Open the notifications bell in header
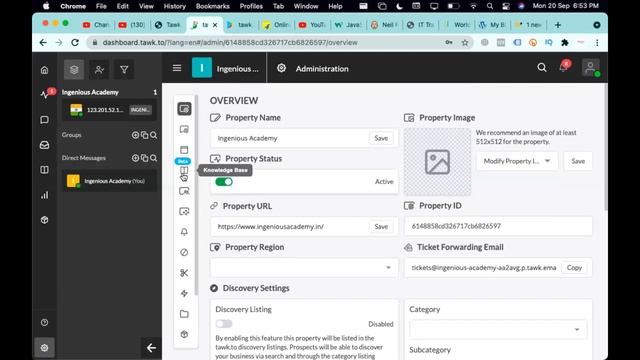Viewport: 640px width, 360px height. 564,67
